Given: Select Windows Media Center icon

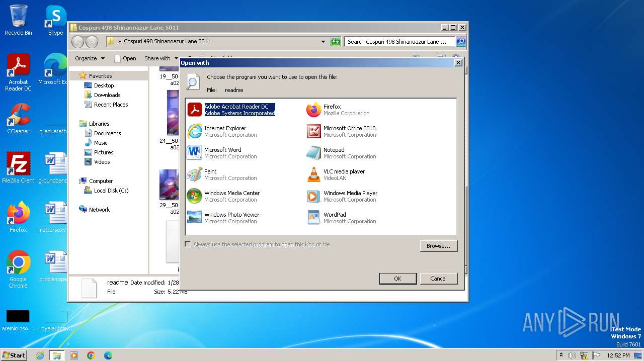Looking at the screenshot, I should pyautogui.click(x=195, y=196).
